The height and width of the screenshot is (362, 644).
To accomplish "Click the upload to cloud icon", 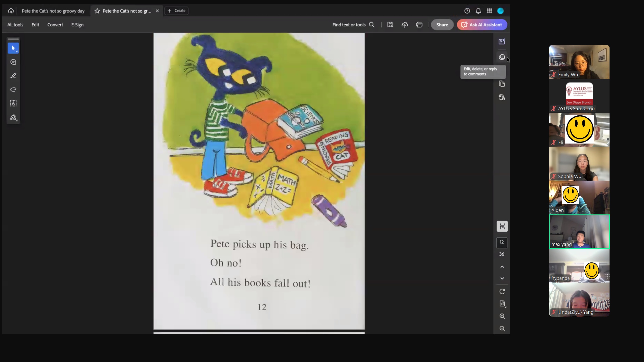I will coord(405,25).
